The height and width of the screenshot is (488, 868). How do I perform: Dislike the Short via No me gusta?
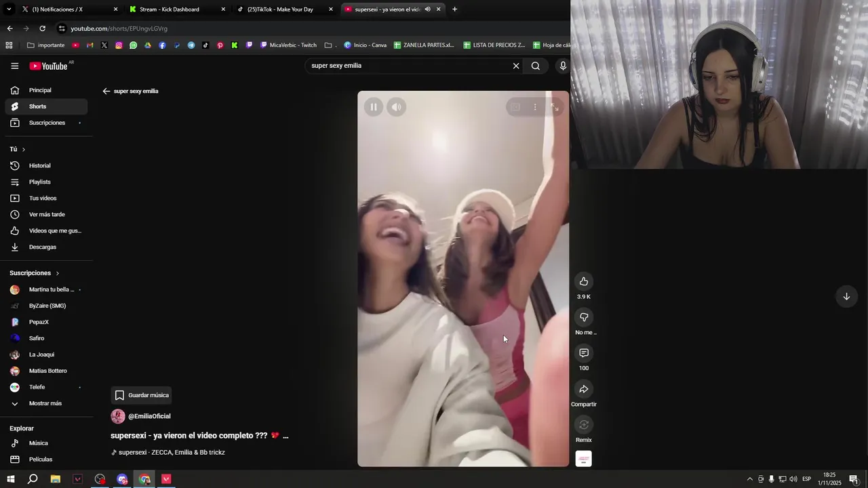point(584,317)
